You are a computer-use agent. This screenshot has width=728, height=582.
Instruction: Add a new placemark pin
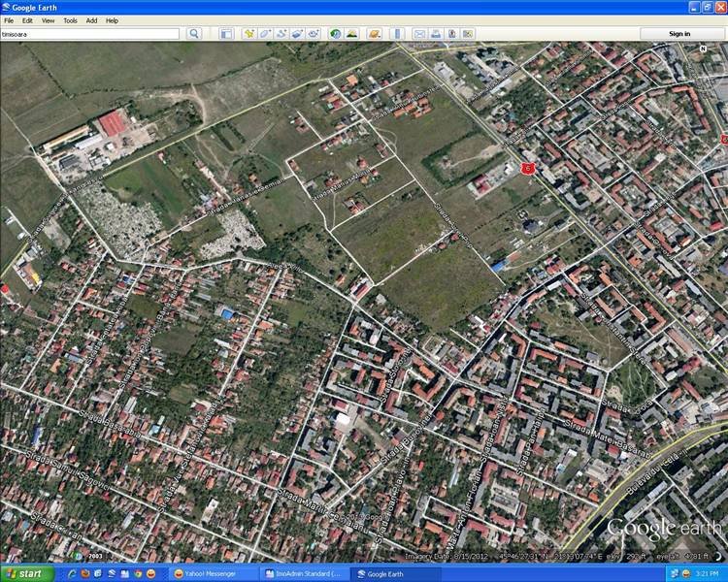point(249,33)
